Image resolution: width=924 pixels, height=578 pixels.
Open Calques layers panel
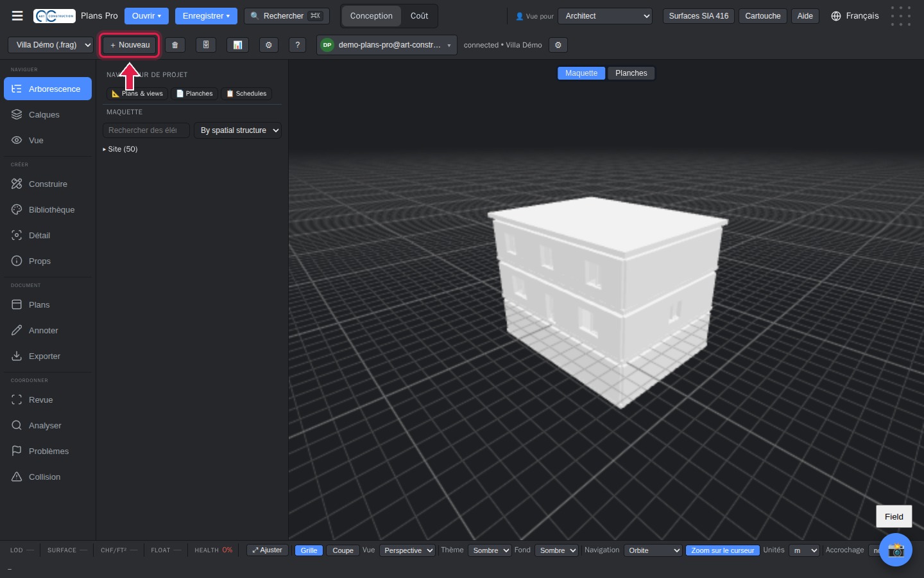(x=47, y=114)
